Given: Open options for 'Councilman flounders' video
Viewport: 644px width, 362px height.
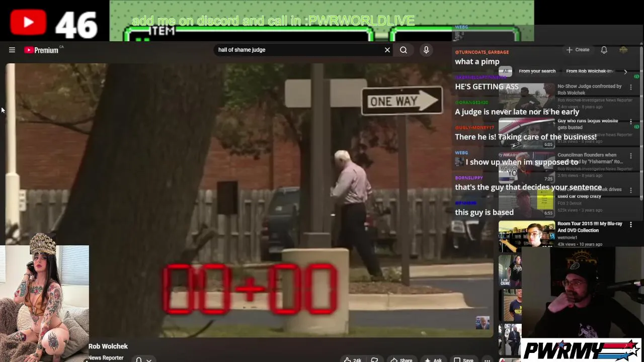Looking at the screenshot, I should [631, 156].
